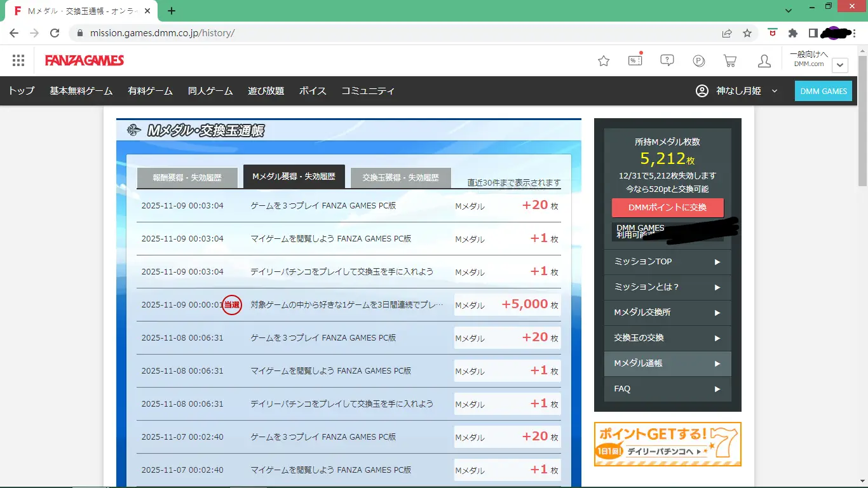Click the デイリーパチンコ point banner
Screen dimensions: 868x488
point(667,444)
